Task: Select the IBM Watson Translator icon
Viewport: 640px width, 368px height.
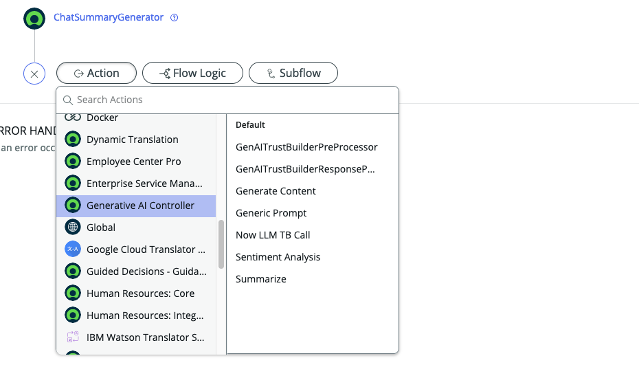Action: tap(73, 337)
